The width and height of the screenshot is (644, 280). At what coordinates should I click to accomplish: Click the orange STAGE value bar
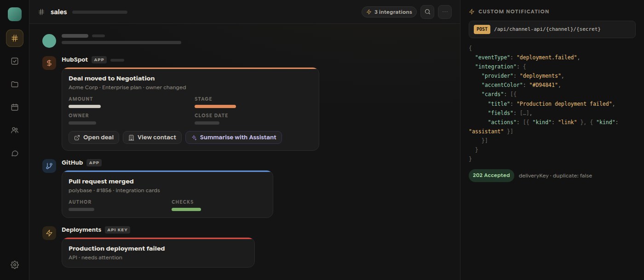(x=215, y=107)
